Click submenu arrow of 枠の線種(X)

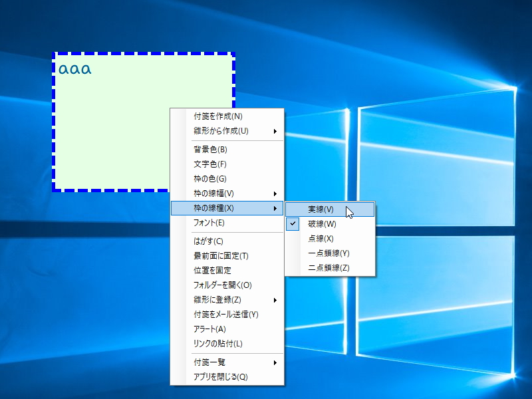point(275,208)
